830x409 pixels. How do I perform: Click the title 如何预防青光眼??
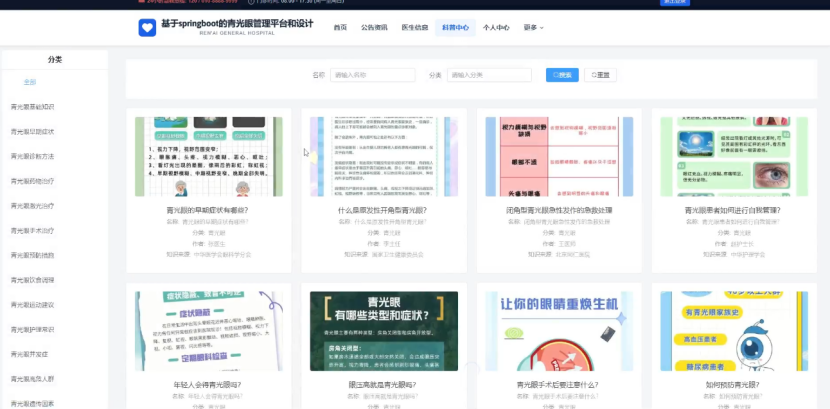pos(733,385)
